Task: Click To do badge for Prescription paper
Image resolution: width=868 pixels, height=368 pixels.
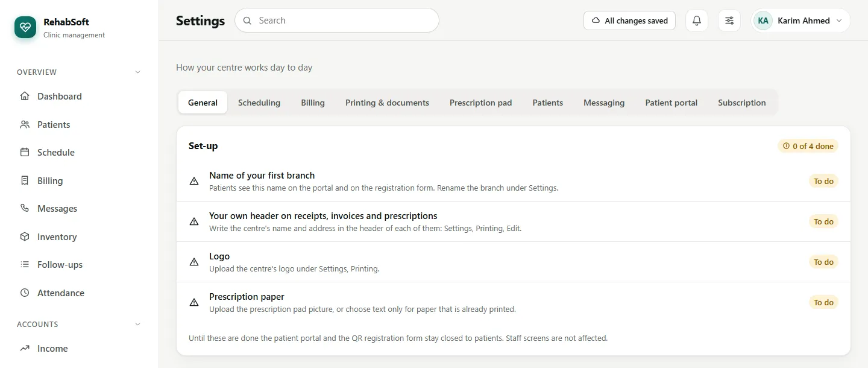Action: click(x=823, y=302)
